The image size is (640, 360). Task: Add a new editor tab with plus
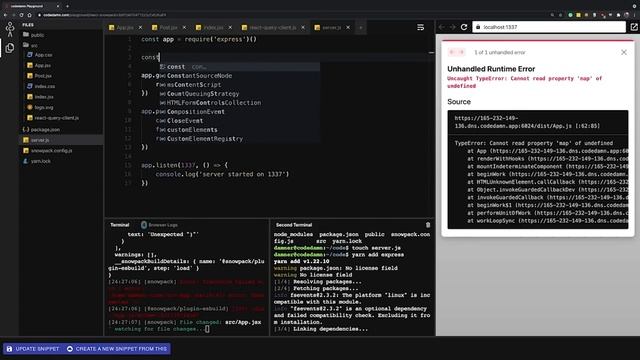(x=361, y=27)
